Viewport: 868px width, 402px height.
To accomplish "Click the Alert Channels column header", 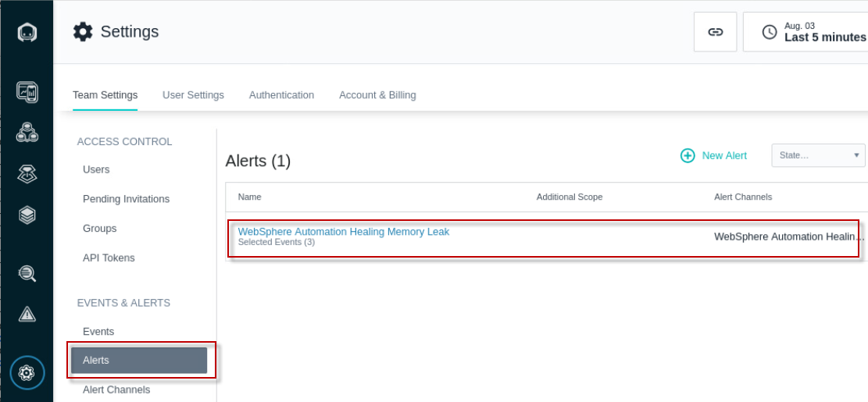I will [743, 197].
